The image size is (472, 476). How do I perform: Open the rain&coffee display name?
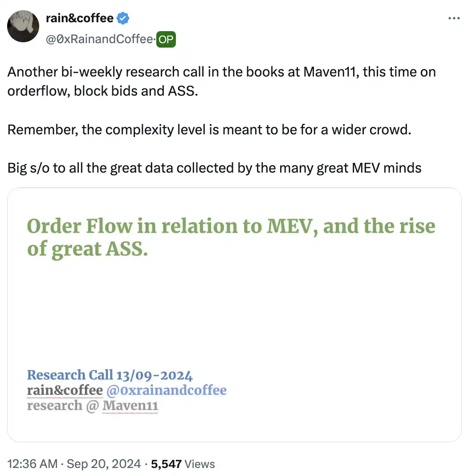point(80,18)
